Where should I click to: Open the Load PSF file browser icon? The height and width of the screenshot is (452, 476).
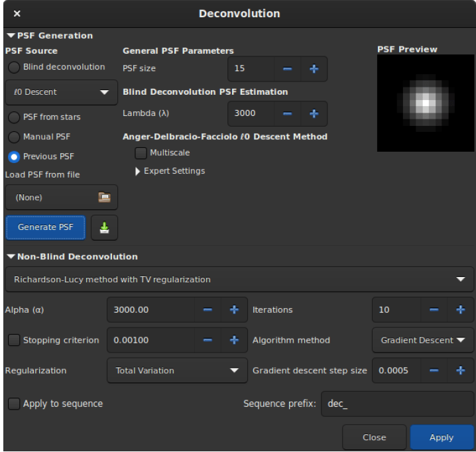(103, 196)
